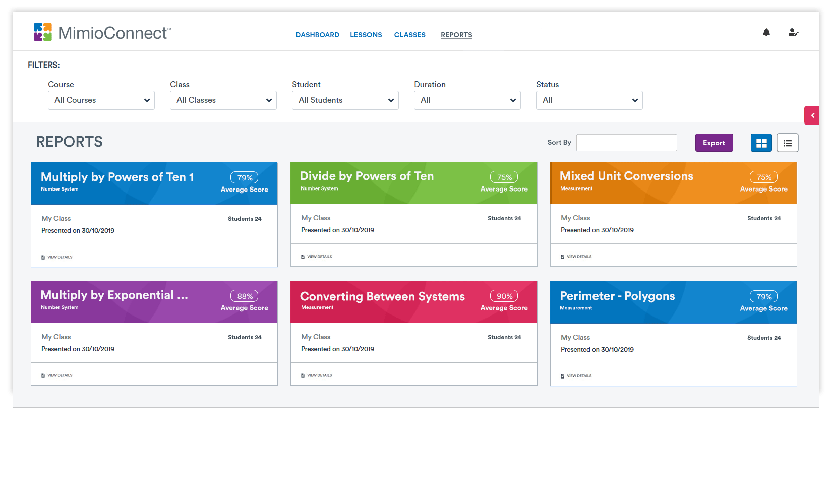Expand the Class dropdown showing All Classes
This screenshot has width=832, height=504.
coord(223,100)
